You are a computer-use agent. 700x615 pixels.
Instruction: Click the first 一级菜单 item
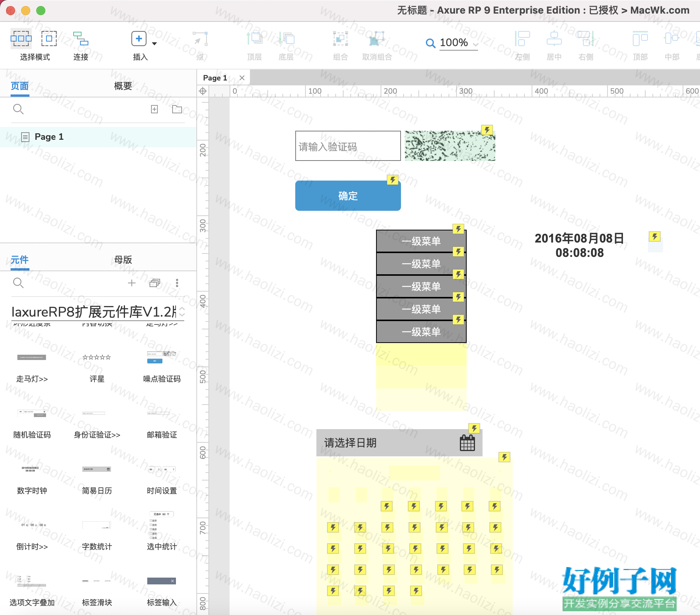421,241
